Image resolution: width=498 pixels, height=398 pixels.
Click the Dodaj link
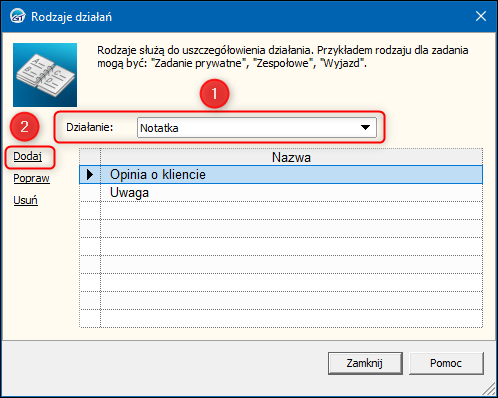[28, 156]
